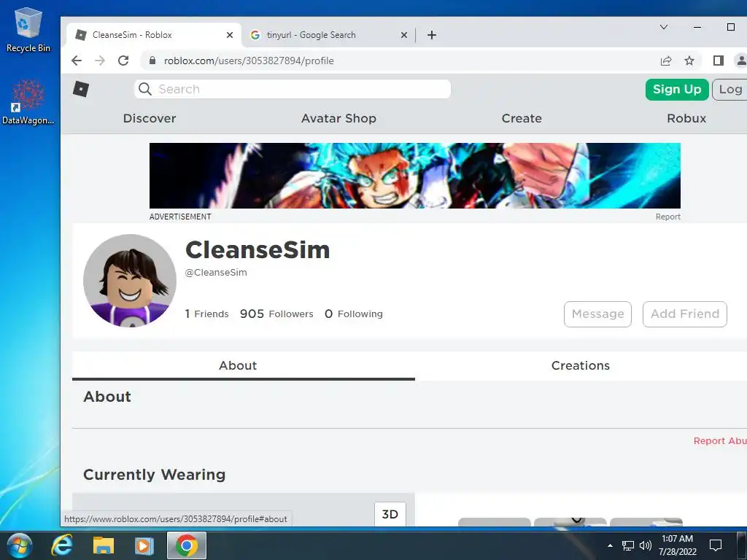The height and width of the screenshot is (560, 747).
Task: Open the Windows Start menu
Action: 20,545
